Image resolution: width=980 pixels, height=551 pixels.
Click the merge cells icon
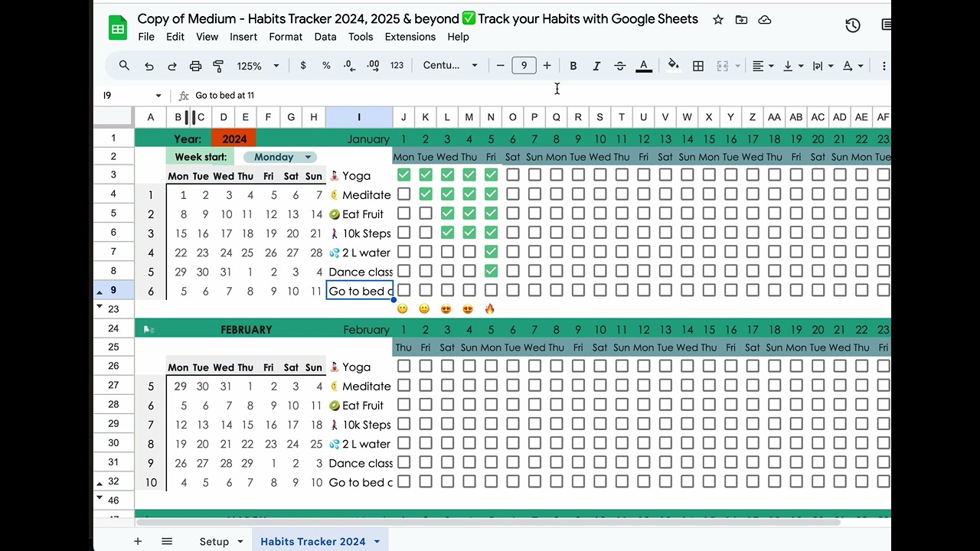coord(722,67)
